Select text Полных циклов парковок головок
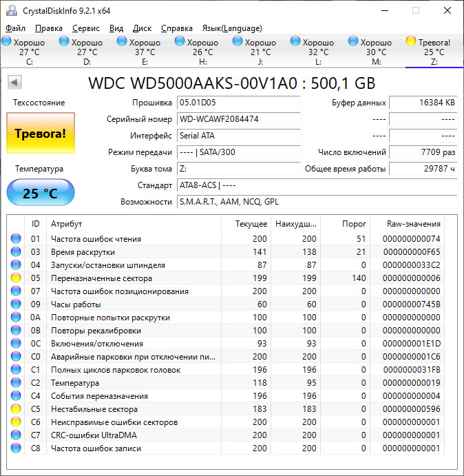The width and height of the screenshot is (464, 476). click(116, 370)
